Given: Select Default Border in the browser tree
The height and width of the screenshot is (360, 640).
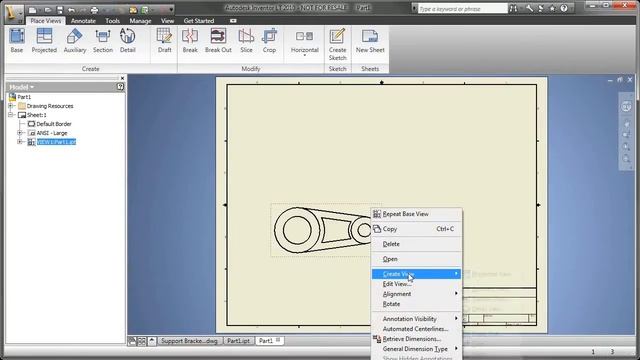Looking at the screenshot, I should pyautogui.click(x=54, y=124).
